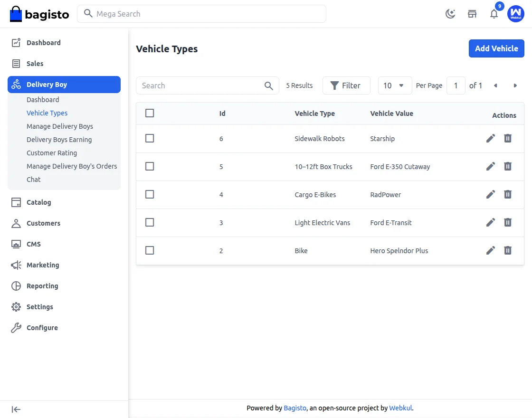The height and width of the screenshot is (418, 532).
Task: Open the Filter panel
Action: pos(346,85)
